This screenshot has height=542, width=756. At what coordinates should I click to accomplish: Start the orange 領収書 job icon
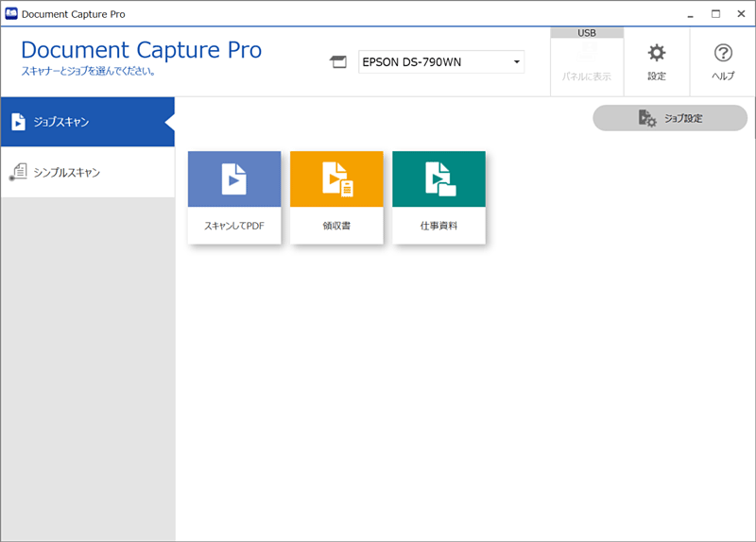(336, 178)
